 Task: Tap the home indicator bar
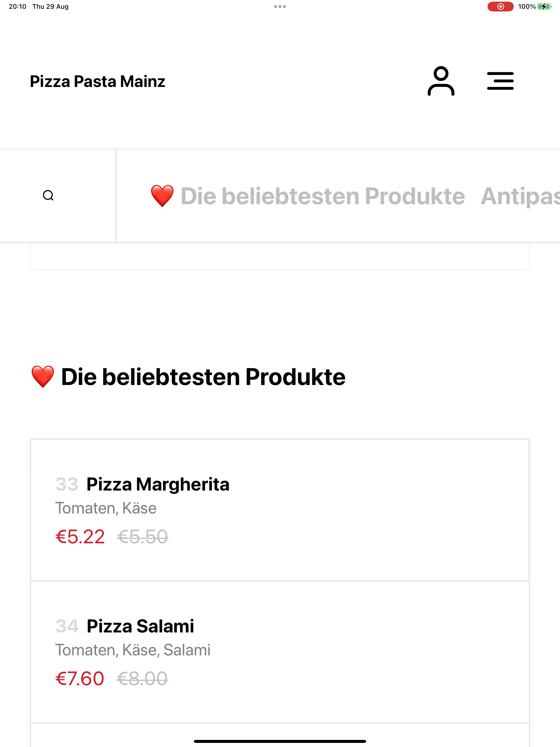tap(280, 741)
